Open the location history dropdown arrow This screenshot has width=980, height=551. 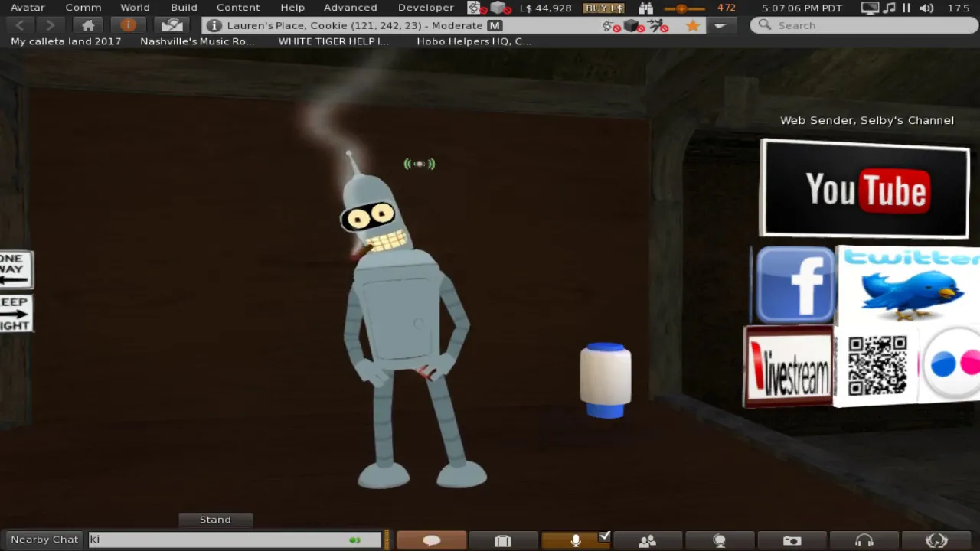pos(720,25)
